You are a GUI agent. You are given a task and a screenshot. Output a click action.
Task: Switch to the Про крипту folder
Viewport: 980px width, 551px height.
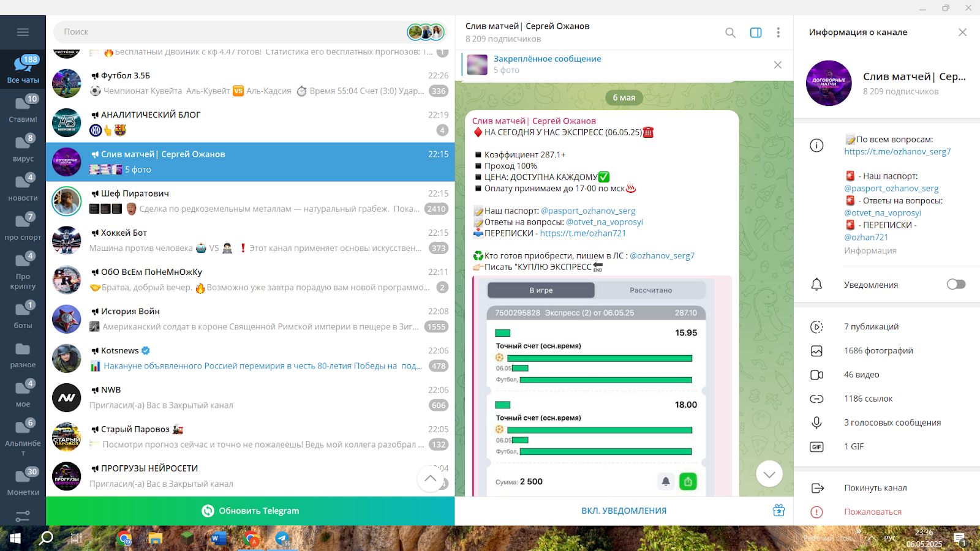23,271
